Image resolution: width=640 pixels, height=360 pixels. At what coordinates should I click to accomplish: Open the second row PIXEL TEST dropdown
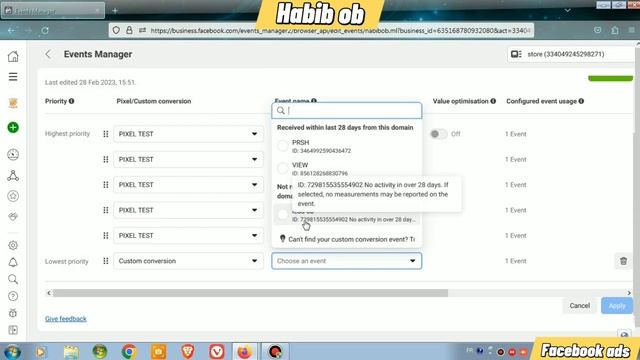(x=188, y=159)
